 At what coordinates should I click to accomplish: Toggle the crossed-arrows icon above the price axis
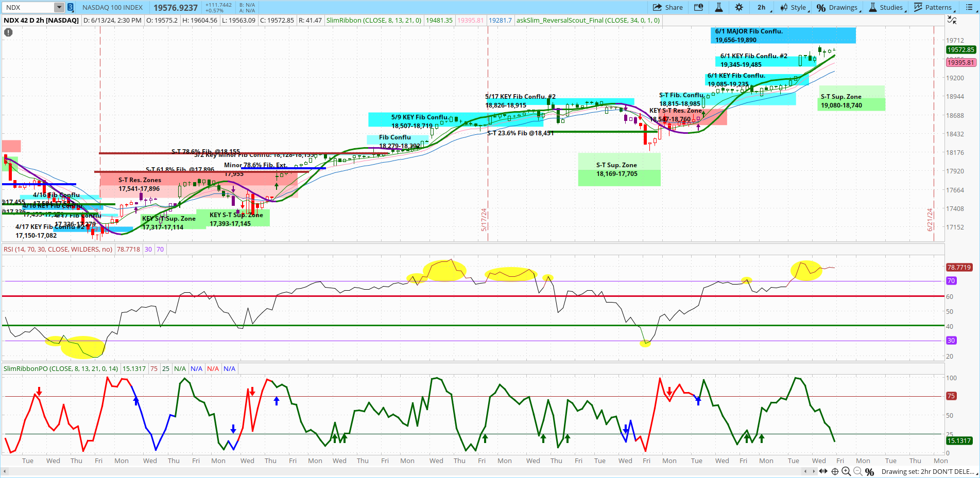952,19
